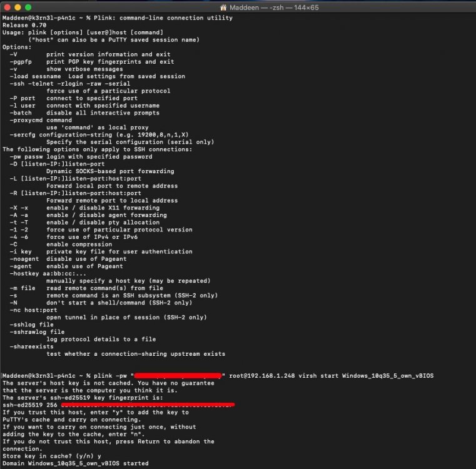Image resolution: width=476 pixels, height=469 pixels.
Task: Click the '-load sessname' option line
Action: pos(98,76)
